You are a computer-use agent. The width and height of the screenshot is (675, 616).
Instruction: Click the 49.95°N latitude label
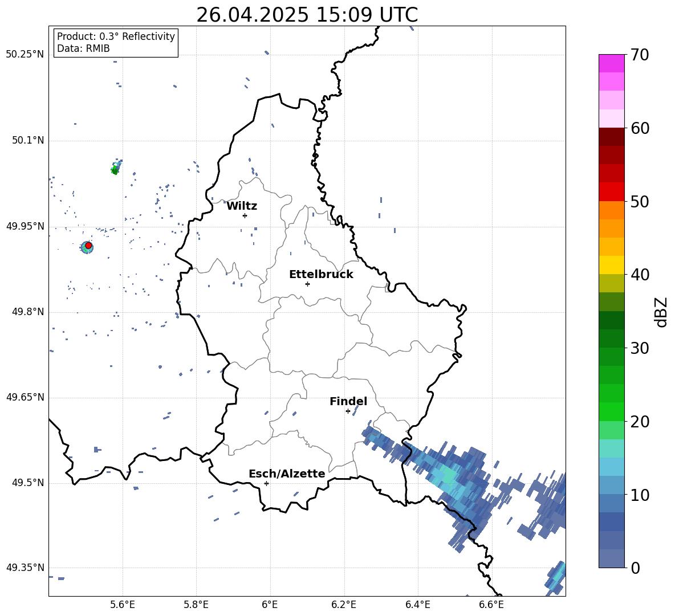(25, 226)
